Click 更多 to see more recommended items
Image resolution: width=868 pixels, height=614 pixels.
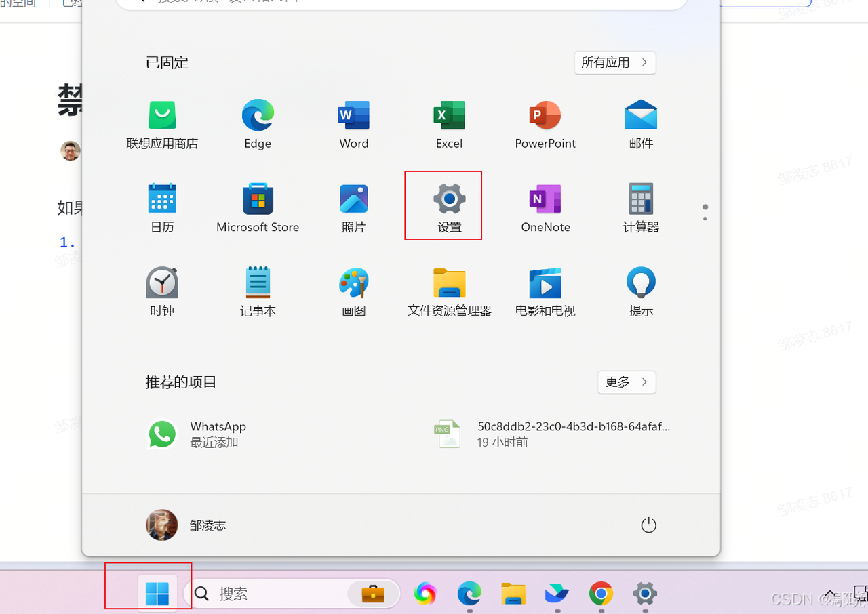(x=627, y=382)
